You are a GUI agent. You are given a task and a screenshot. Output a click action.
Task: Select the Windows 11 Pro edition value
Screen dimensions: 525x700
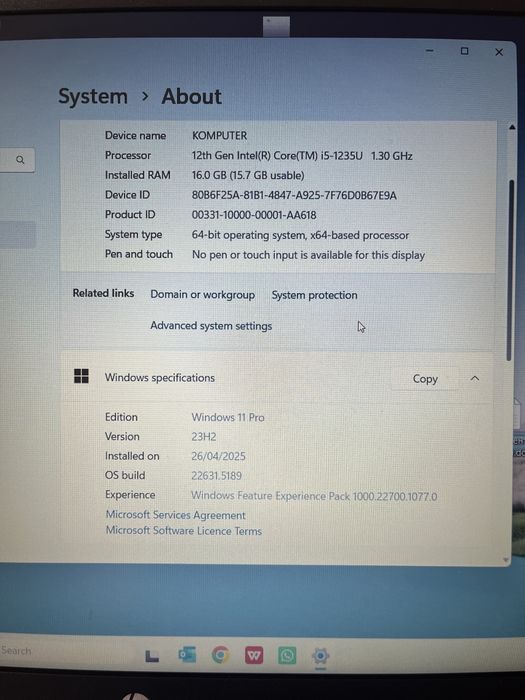pos(228,417)
